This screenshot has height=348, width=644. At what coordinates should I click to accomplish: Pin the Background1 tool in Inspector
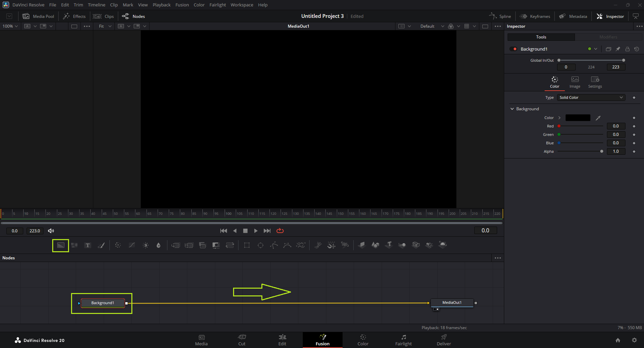coord(618,49)
